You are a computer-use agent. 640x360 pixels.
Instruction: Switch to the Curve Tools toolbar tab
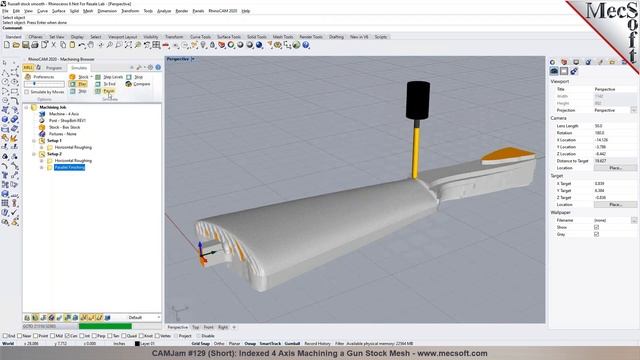(x=200, y=37)
